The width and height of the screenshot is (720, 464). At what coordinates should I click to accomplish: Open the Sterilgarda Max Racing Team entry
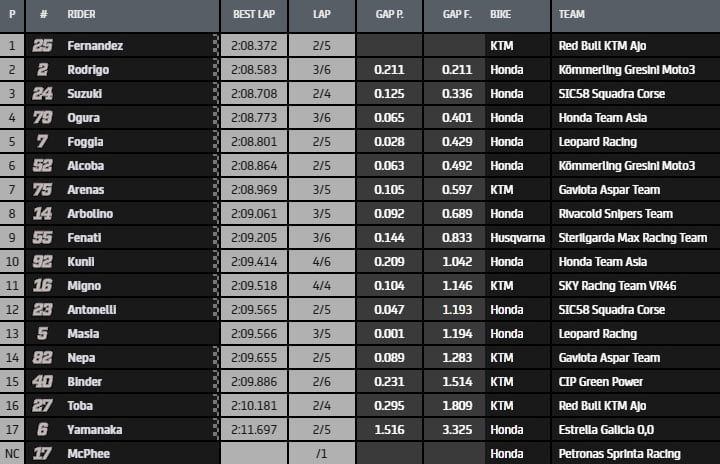point(634,238)
